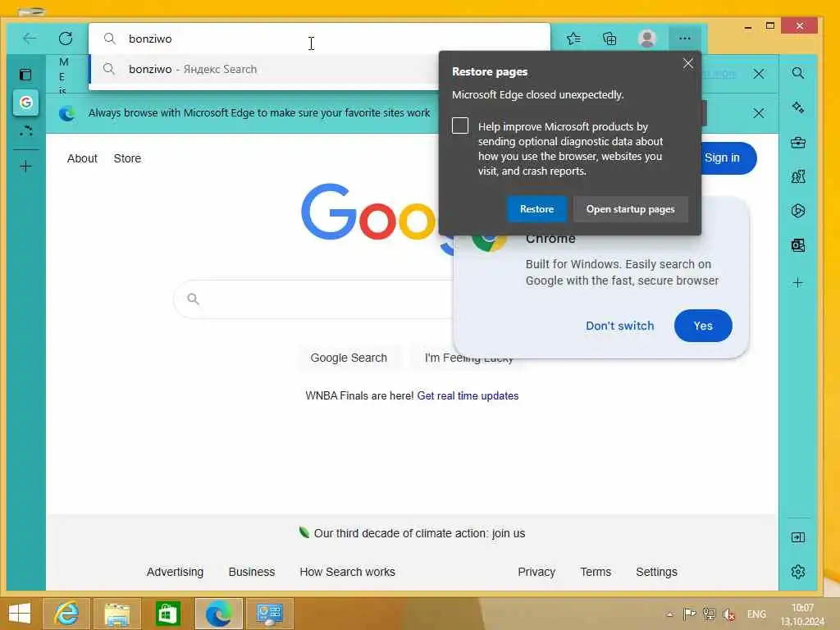Launch Internet Explorer from taskbar

point(66,614)
